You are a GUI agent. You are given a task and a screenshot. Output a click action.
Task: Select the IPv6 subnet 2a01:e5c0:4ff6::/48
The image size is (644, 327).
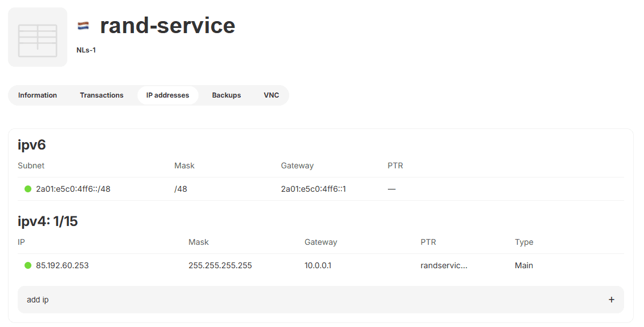(x=73, y=189)
